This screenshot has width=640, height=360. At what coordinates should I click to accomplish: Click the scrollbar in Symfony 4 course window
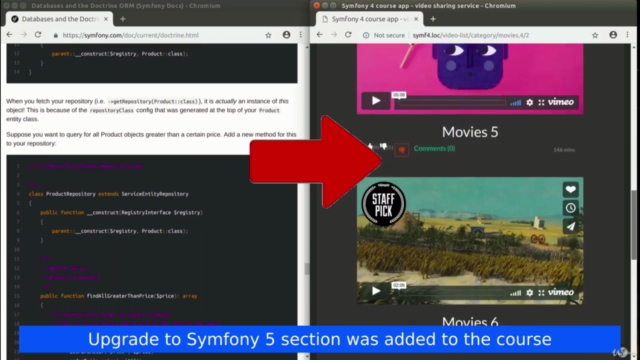[633, 224]
